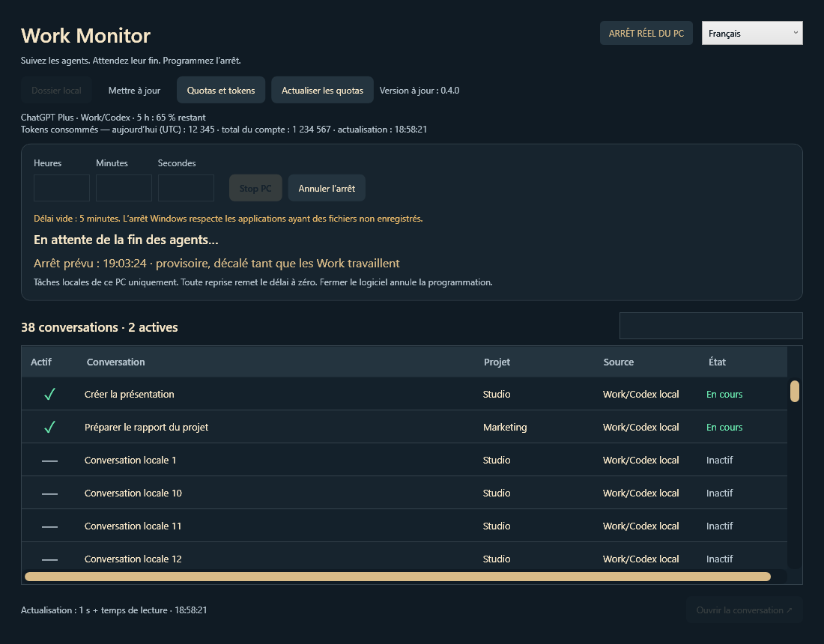824x644 pixels.
Task: Click Actualiser les quotas
Action: coord(322,90)
